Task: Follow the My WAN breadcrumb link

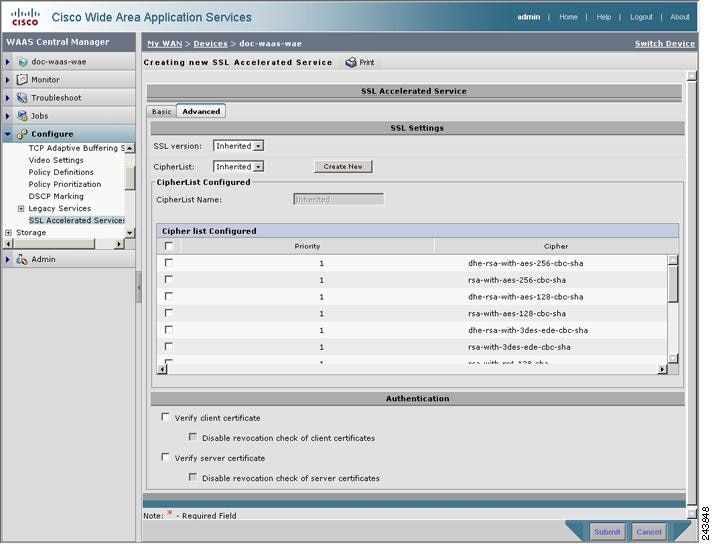Action: [x=164, y=44]
